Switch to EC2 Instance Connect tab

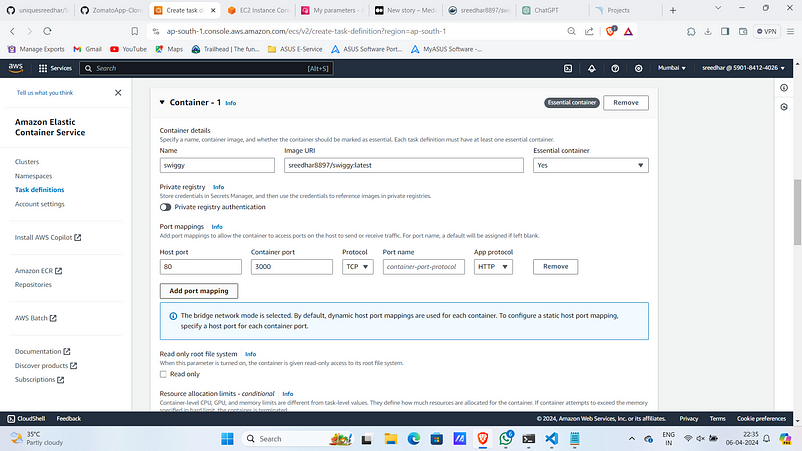pyautogui.click(x=259, y=10)
